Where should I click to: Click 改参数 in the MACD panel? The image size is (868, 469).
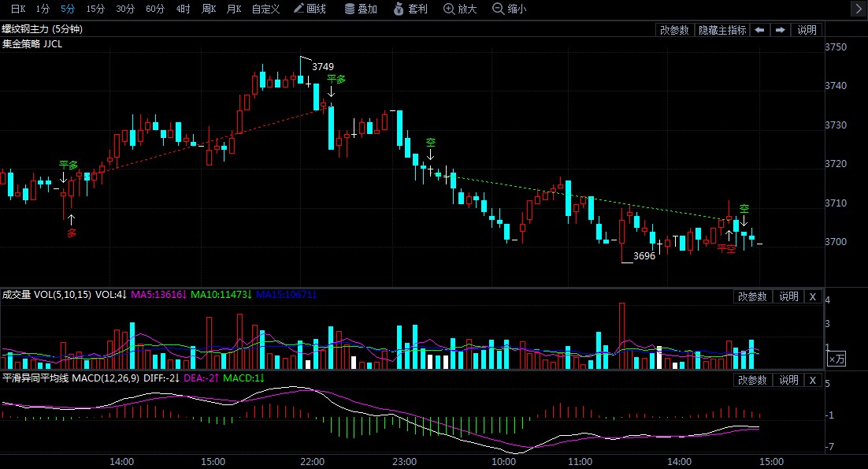(x=752, y=380)
